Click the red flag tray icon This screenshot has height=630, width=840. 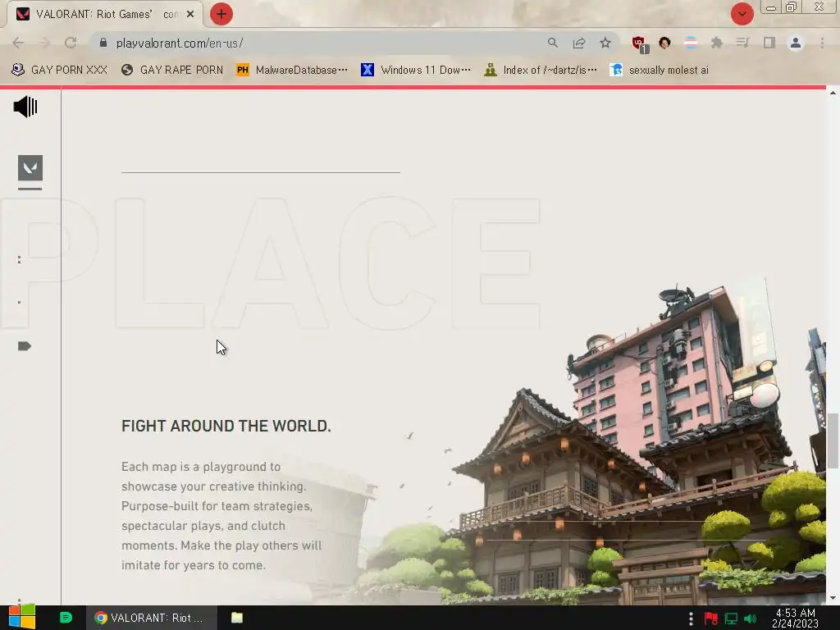coord(711,619)
